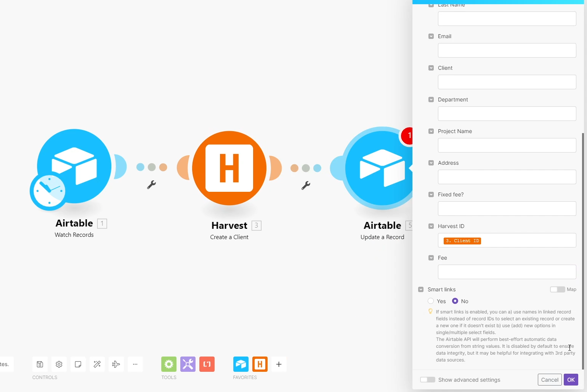Select Yes for Smart links
Viewport: 587px width, 392px height.
tap(431, 301)
